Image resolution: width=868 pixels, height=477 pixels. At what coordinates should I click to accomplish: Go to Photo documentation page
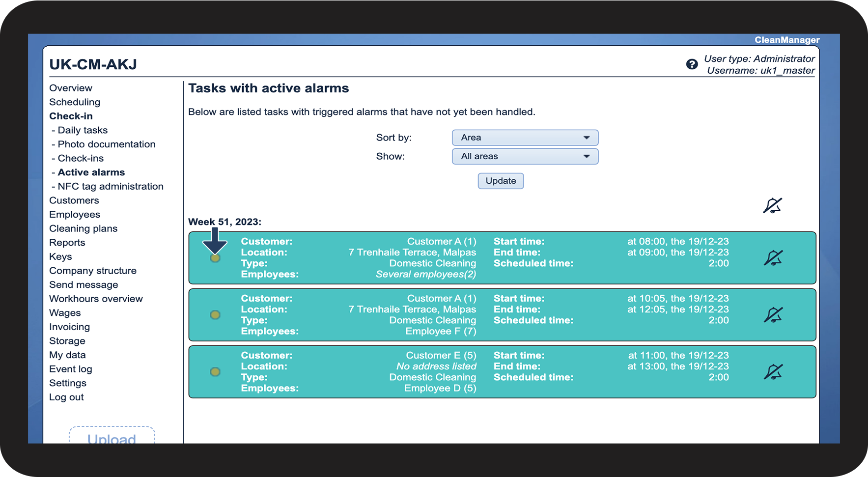(x=107, y=144)
